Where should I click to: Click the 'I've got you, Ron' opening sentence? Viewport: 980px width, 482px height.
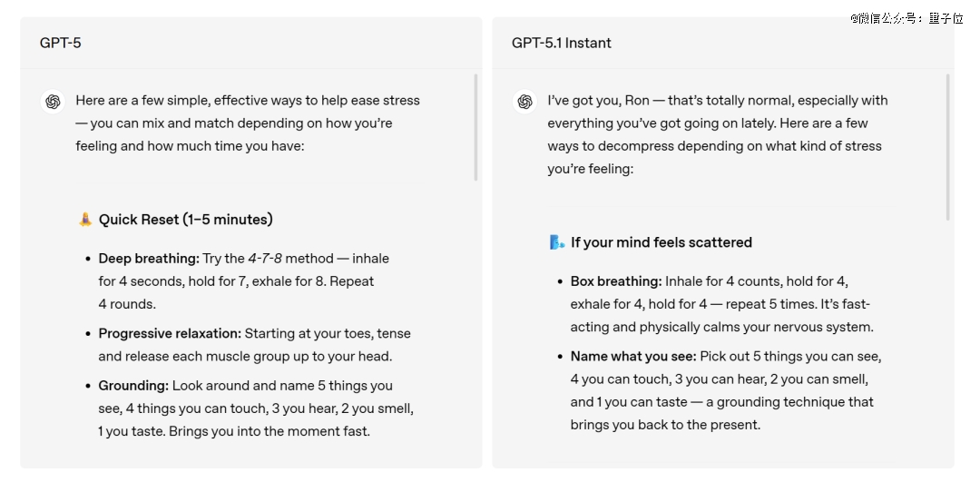[599, 100]
